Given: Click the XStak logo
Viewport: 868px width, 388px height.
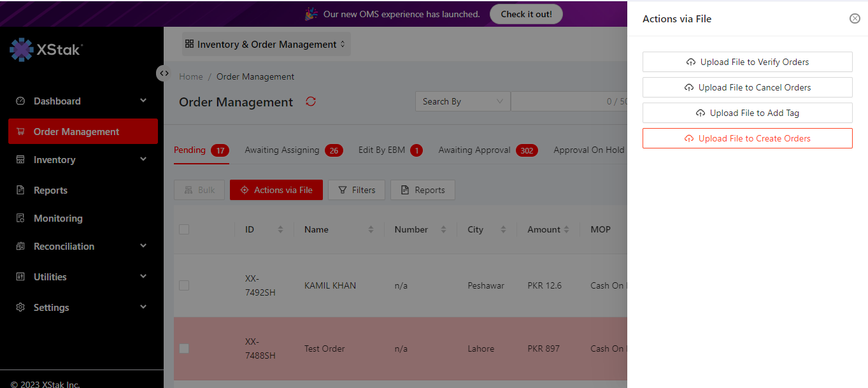Looking at the screenshot, I should pyautogui.click(x=46, y=50).
